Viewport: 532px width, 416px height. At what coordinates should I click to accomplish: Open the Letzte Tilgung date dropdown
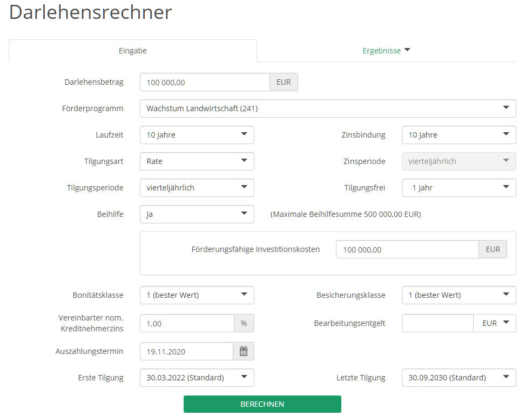[x=459, y=378]
